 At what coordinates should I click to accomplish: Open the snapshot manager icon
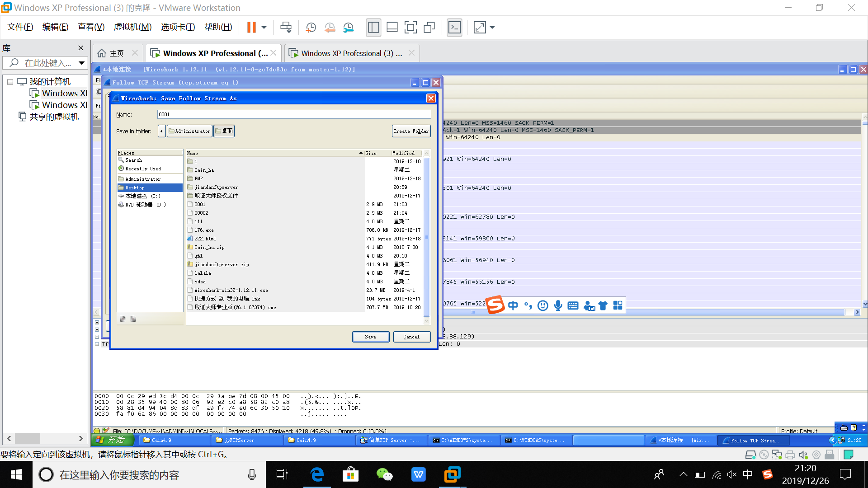pos(348,28)
